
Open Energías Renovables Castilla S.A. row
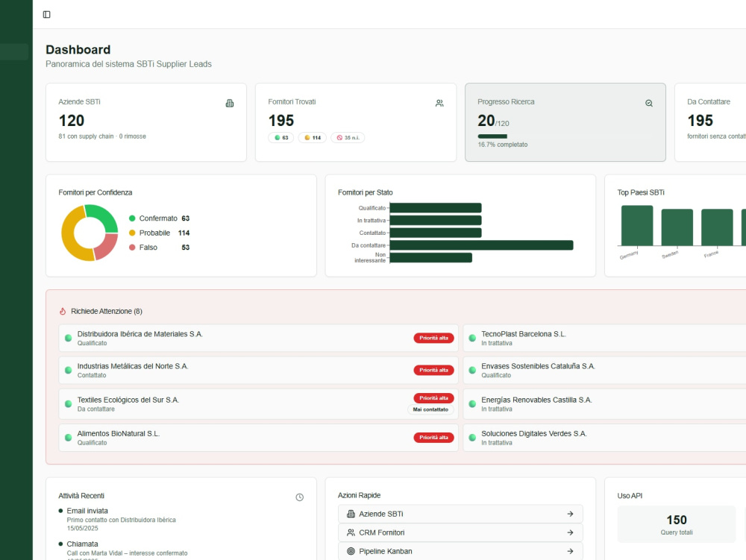pyautogui.click(x=604, y=403)
